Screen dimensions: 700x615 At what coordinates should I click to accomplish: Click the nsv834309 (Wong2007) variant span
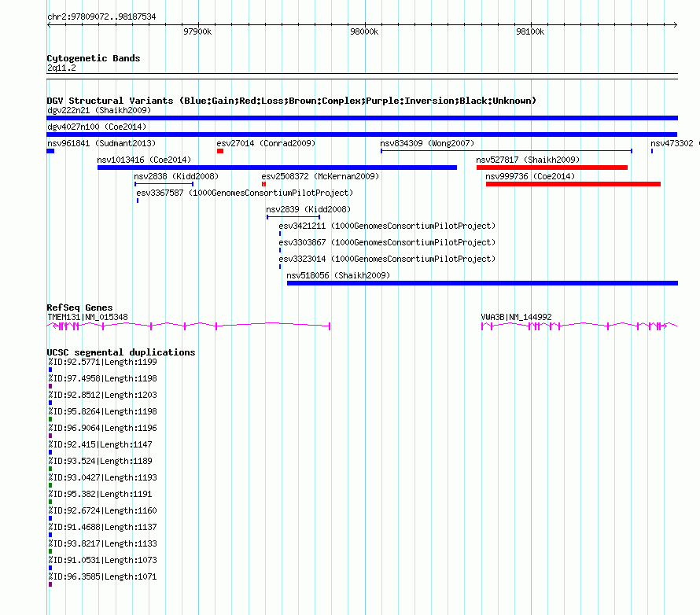(x=507, y=151)
